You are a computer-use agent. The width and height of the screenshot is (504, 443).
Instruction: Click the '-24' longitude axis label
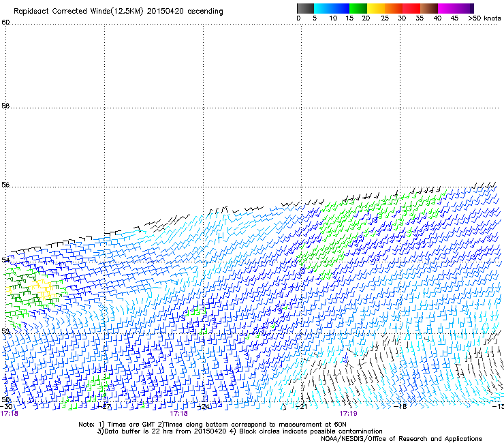click(x=204, y=406)
